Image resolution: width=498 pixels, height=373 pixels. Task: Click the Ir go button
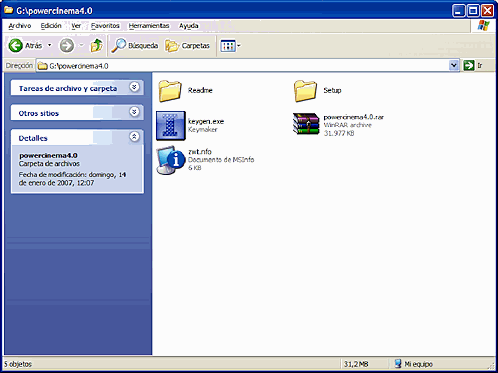(473, 65)
